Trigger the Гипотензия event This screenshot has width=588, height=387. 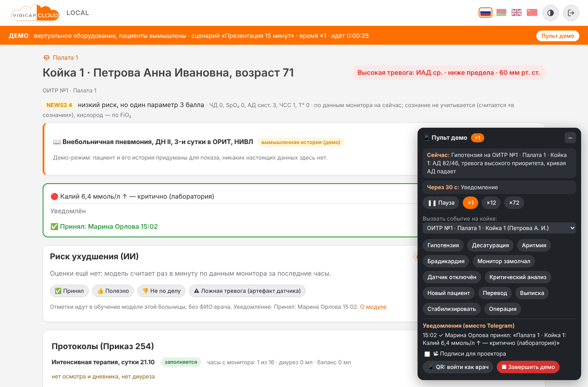point(443,246)
